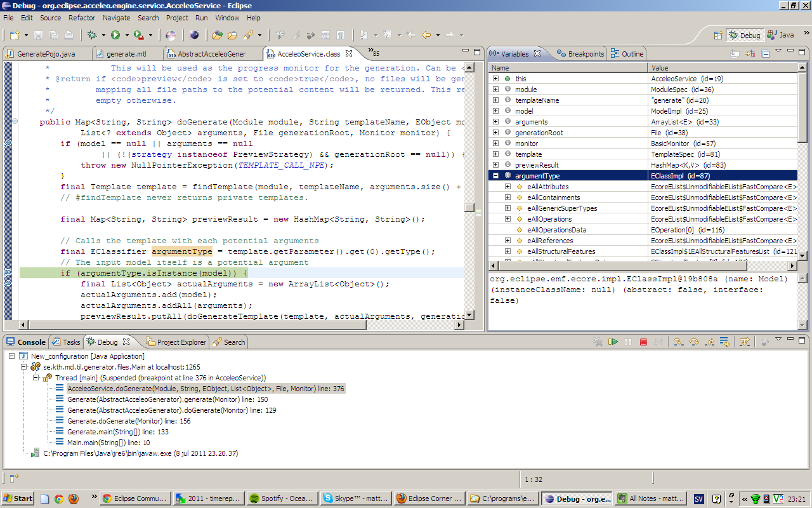Screen dimensions: 812x508
Task: Click the red Terminate button
Action: pos(643,342)
